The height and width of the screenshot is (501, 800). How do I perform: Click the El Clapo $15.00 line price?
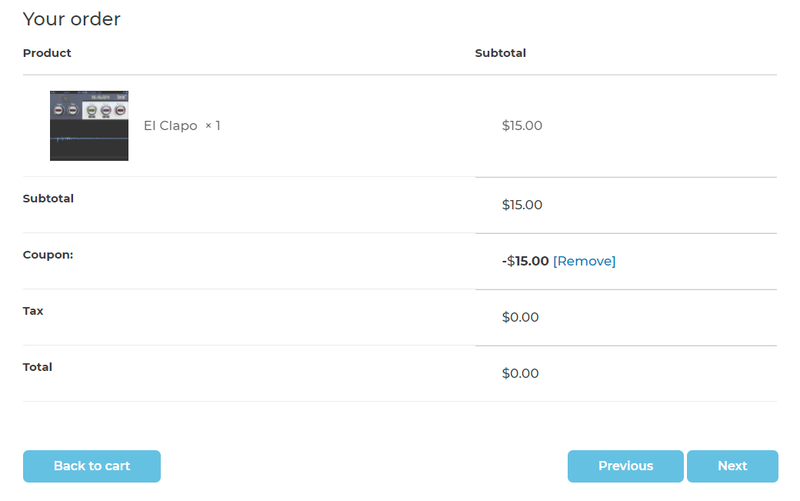click(x=522, y=126)
